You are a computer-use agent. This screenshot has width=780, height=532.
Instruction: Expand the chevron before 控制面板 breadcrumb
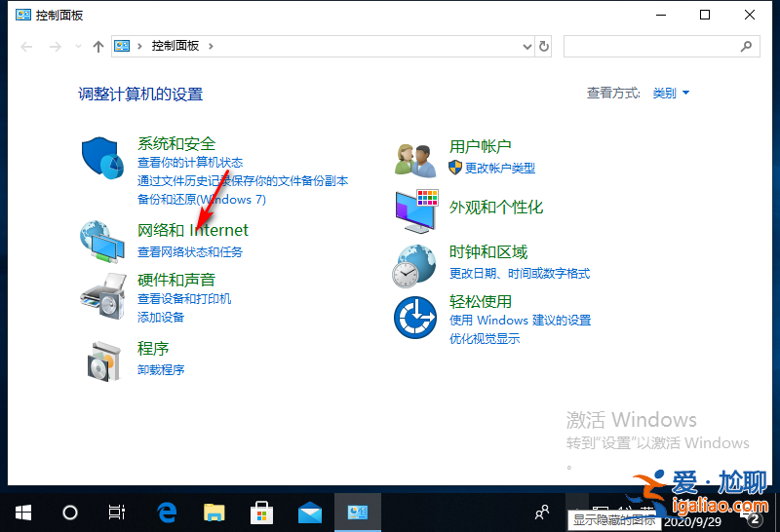[x=139, y=46]
